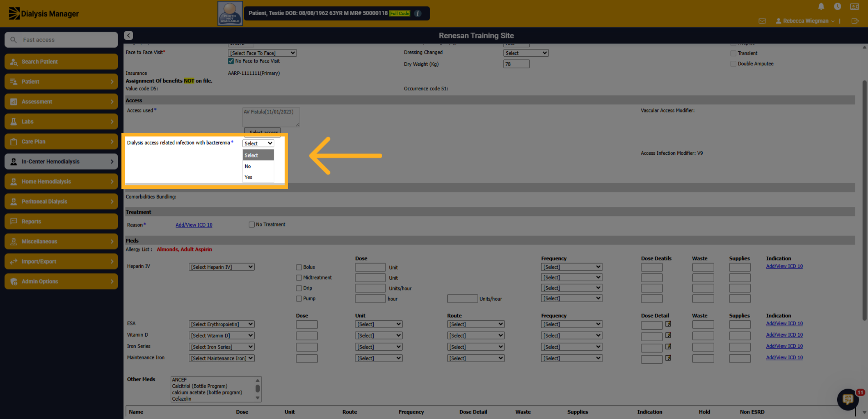The image size is (868, 419).
Task: Click the Dry Weight (Kg) field
Action: pyautogui.click(x=516, y=64)
